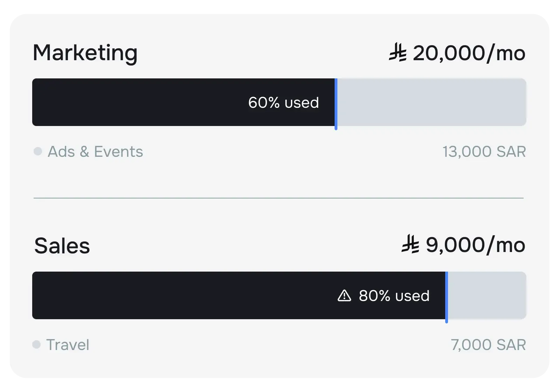The width and height of the screenshot is (560, 392).
Task: Click the gray dot beside Travel
Action: pyautogui.click(x=36, y=345)
